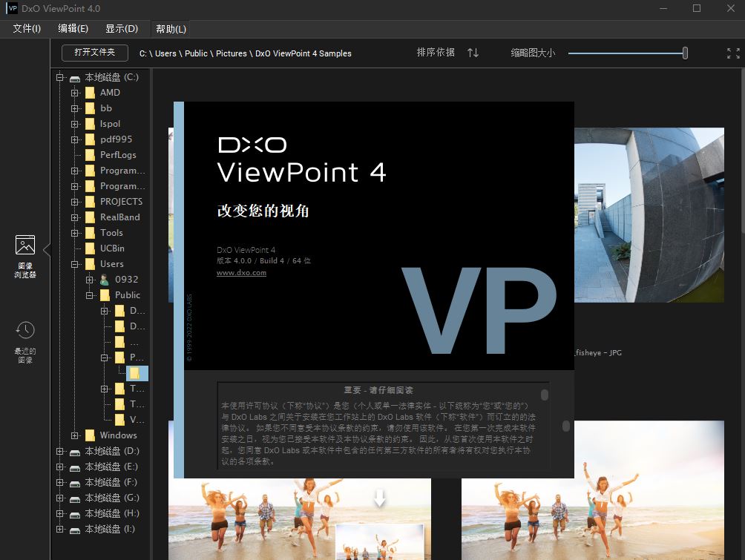Screen dimensions: 745x560
Task: Click the folder icon beside Tools
Action: (89, 232)
